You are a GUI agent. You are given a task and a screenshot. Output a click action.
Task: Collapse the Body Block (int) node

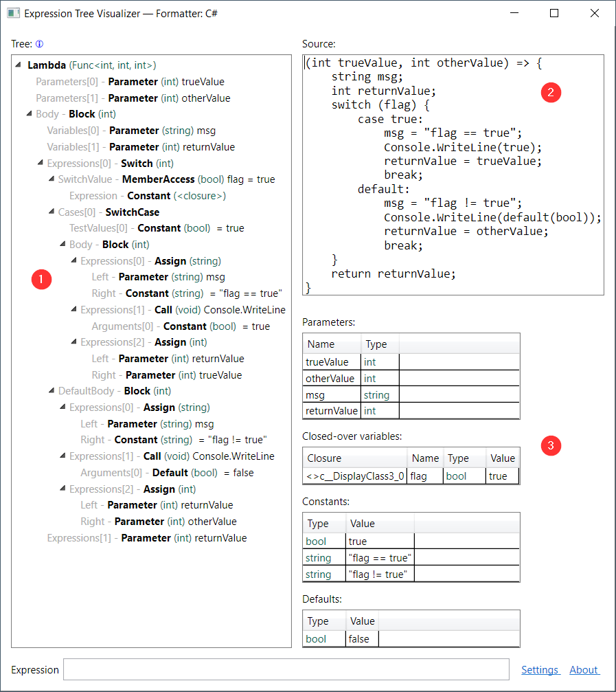[27, 114]
